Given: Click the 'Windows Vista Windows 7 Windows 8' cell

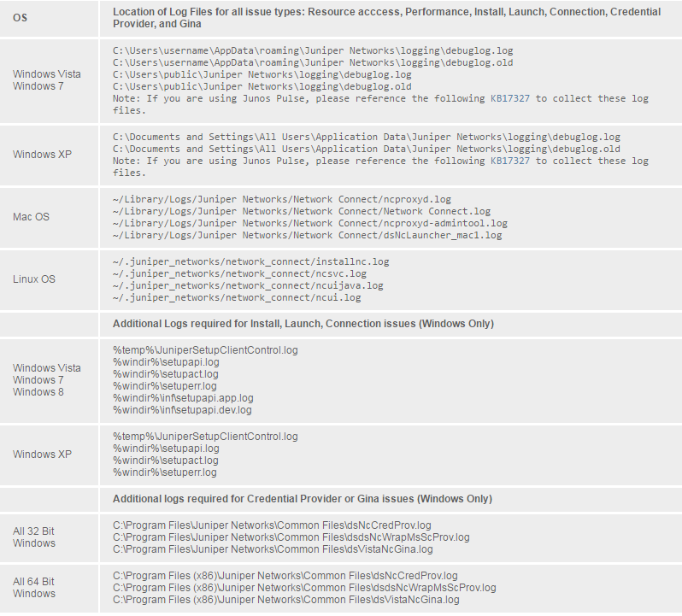Looking at the screenshot, I should (x=50, y=380).
